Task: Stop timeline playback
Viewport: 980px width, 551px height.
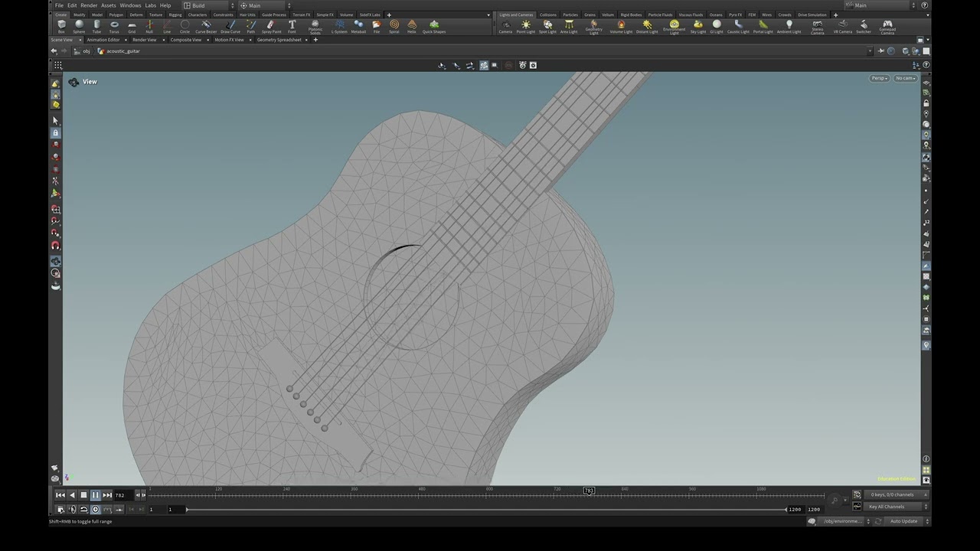Action: [83, 495]
